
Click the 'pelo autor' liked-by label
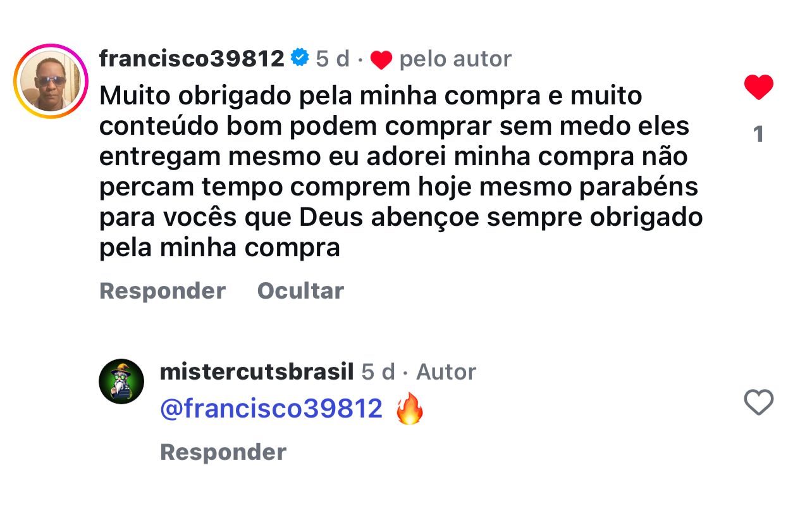[455, 59]
